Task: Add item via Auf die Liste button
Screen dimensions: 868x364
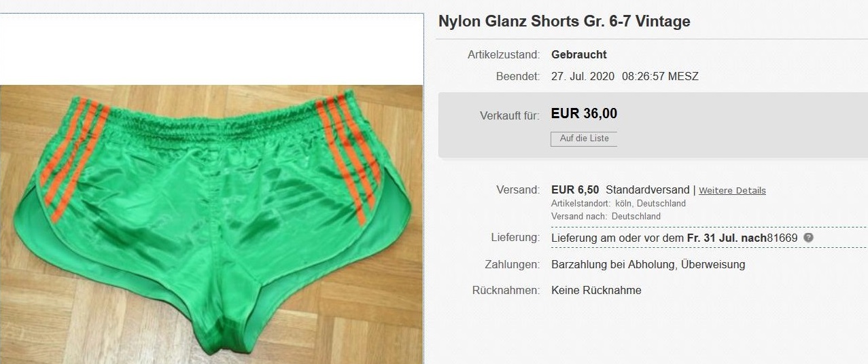Action: (x=584, y=139)
